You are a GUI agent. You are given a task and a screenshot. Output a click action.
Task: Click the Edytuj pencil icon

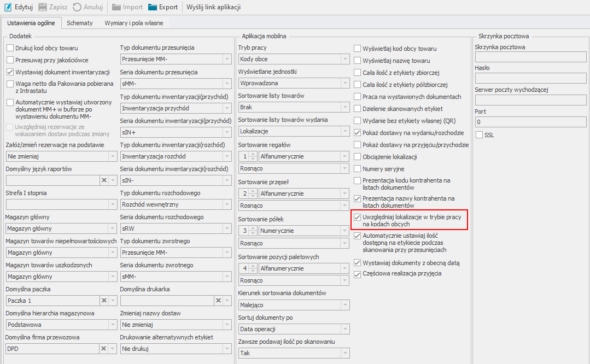tap(8, 7)
